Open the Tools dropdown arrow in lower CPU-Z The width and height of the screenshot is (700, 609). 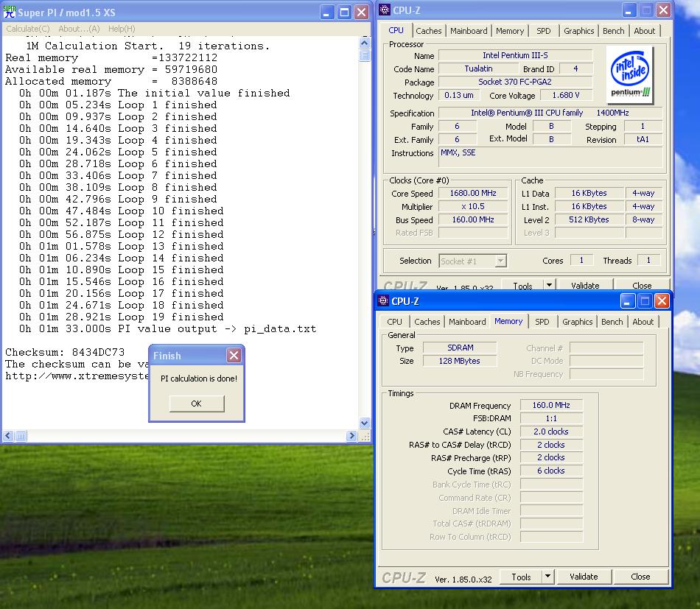547,577
